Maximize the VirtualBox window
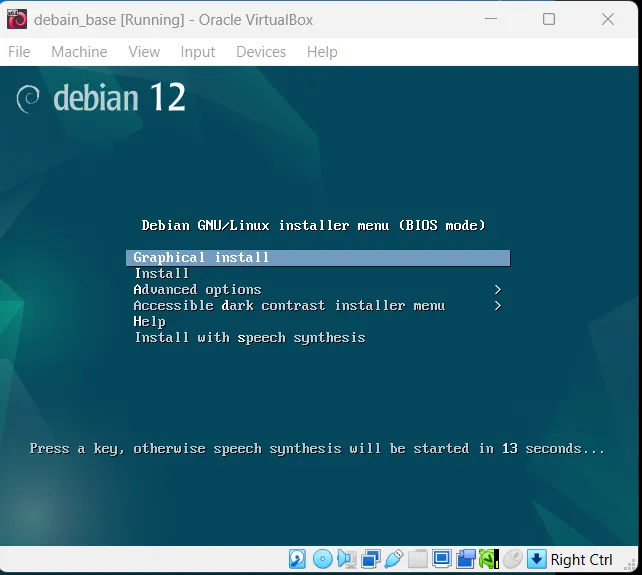 (x=549, y=19)
